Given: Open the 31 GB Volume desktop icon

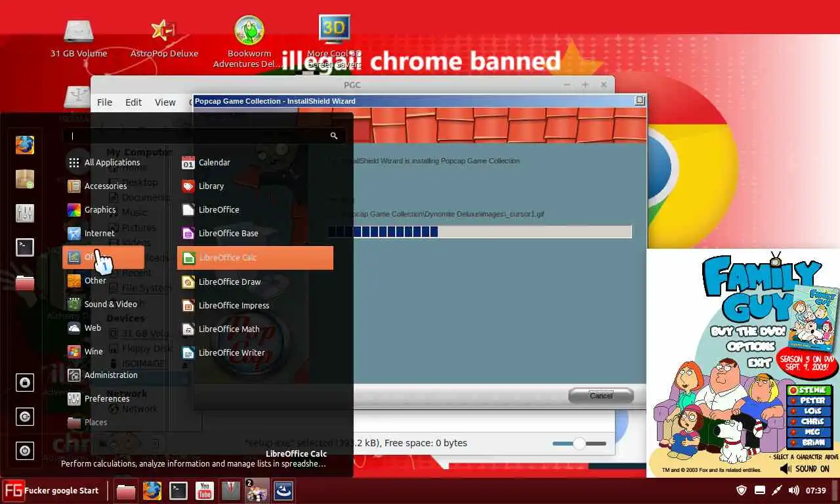Looking at the screenshot, I should [79, 39].
